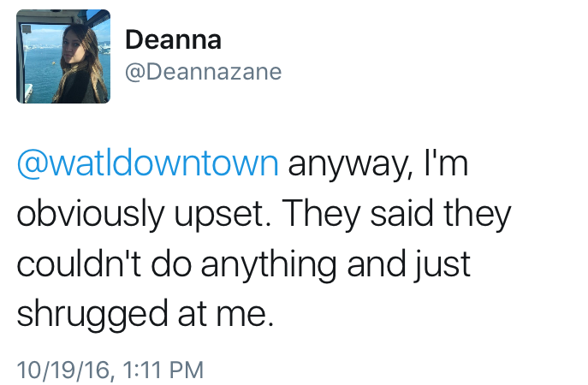This screenshot has width=588, height=385.
Task: Click the tweet timestamp 10/19/16, 1:11 PM
Action: (110, 370)
